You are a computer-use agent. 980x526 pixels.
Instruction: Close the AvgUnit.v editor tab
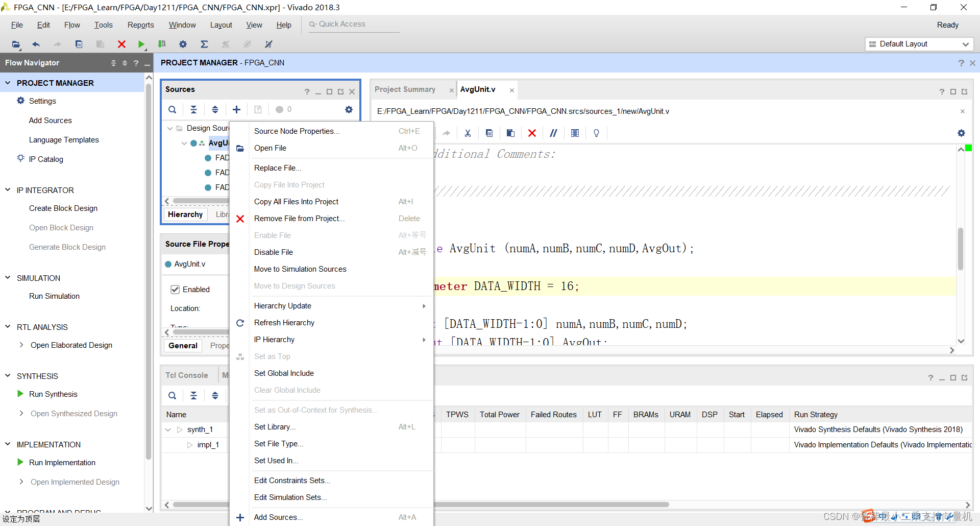click(x=511, y=90)
